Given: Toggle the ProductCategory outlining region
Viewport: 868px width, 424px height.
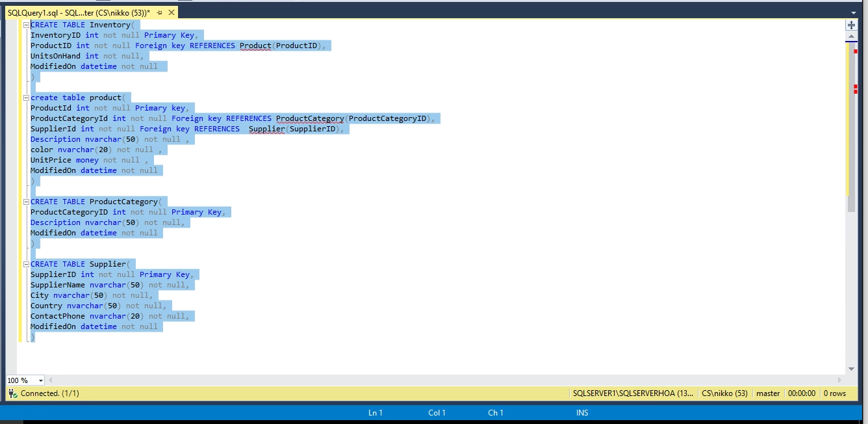Looking at the screenshot, I should click(25, 201).
